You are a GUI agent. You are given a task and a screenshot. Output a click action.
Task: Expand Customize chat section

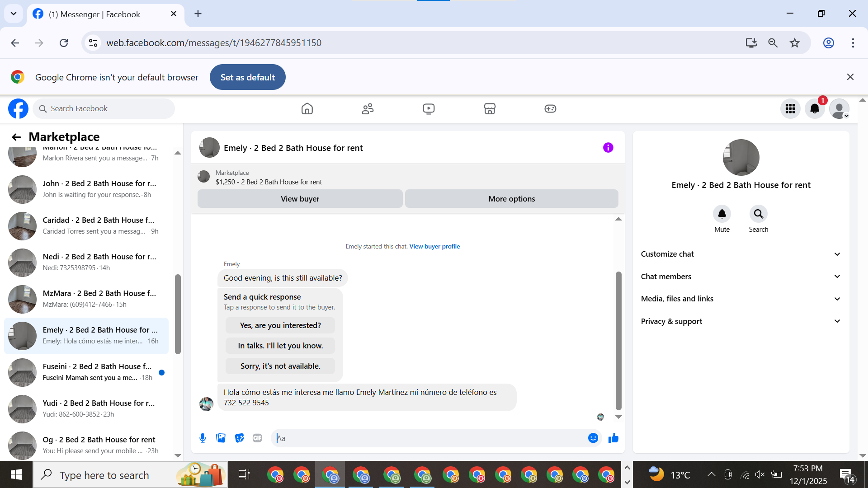point(741,254)
